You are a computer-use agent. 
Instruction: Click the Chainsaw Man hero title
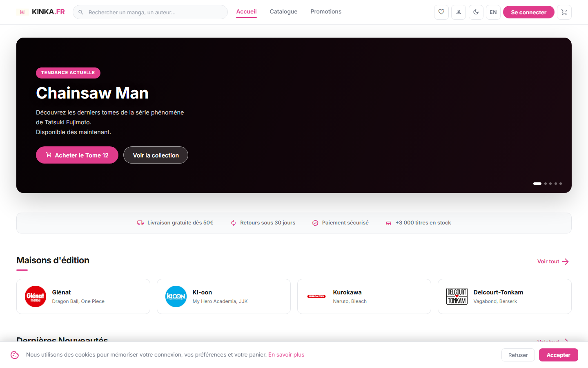tap(92, 93)
